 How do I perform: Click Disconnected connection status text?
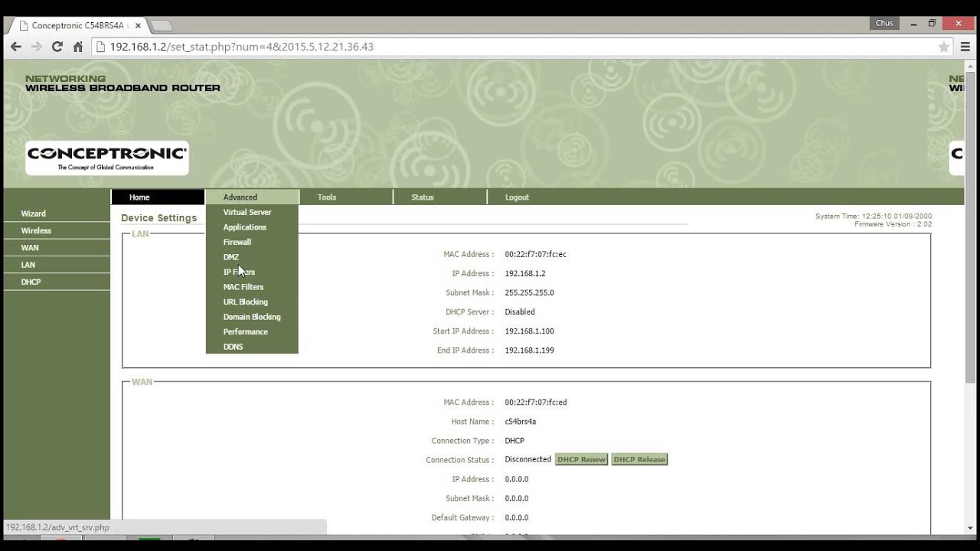(528, 459)
